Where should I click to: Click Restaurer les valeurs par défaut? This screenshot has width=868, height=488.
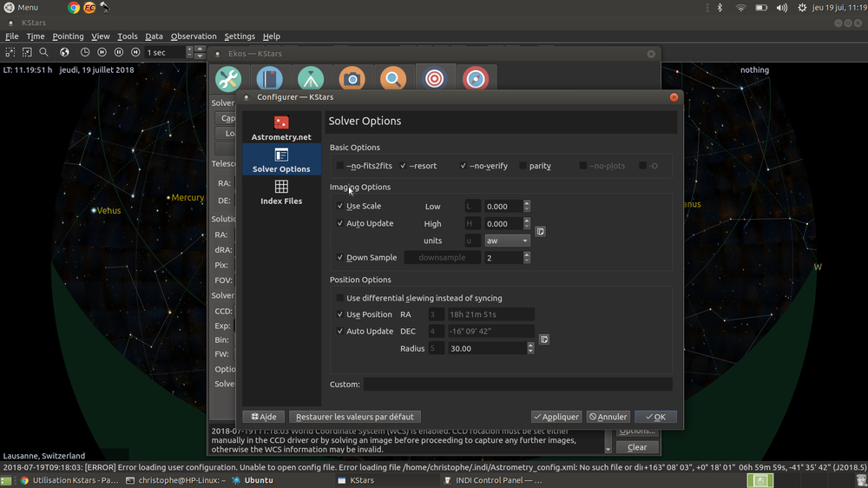[355, 417]
